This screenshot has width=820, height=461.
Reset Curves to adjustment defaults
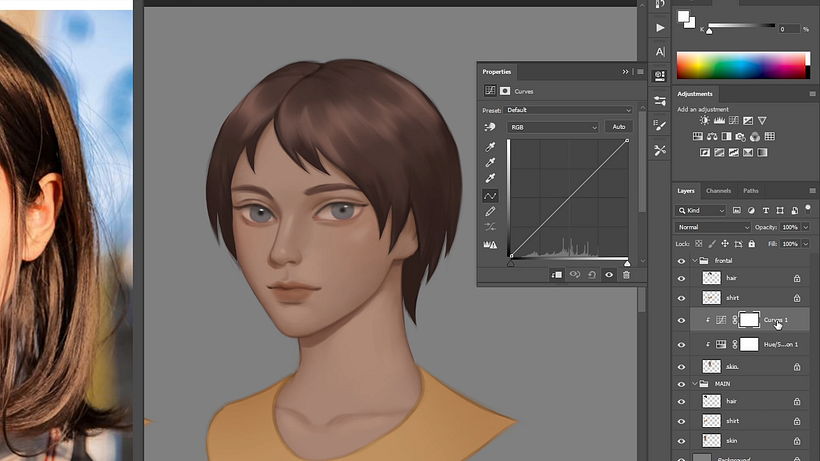coord(591,275)
